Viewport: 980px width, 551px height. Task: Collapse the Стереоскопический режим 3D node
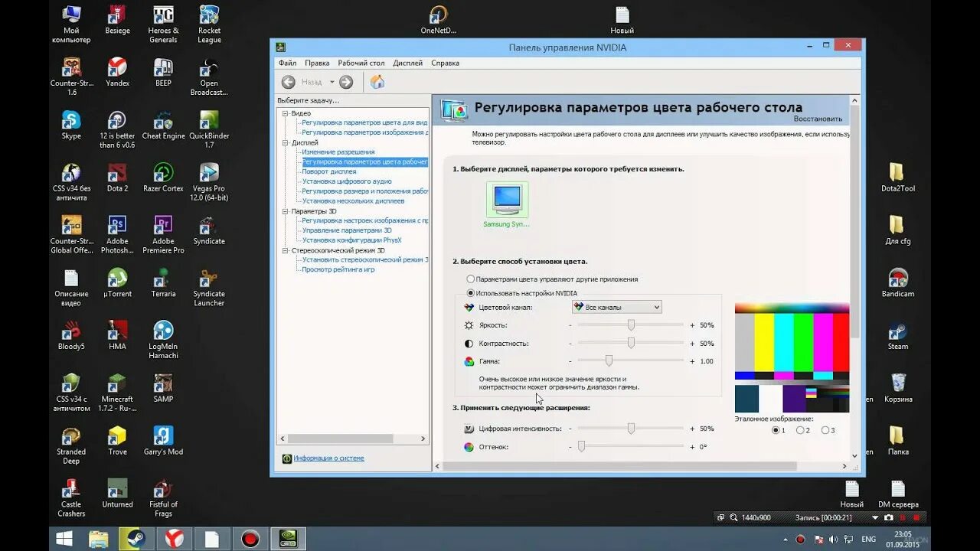point(286,250)
